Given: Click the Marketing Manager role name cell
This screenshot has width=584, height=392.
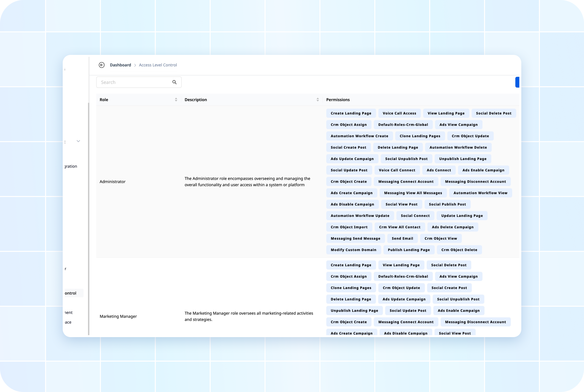Looking at the screenshot, I should (118, 316).
